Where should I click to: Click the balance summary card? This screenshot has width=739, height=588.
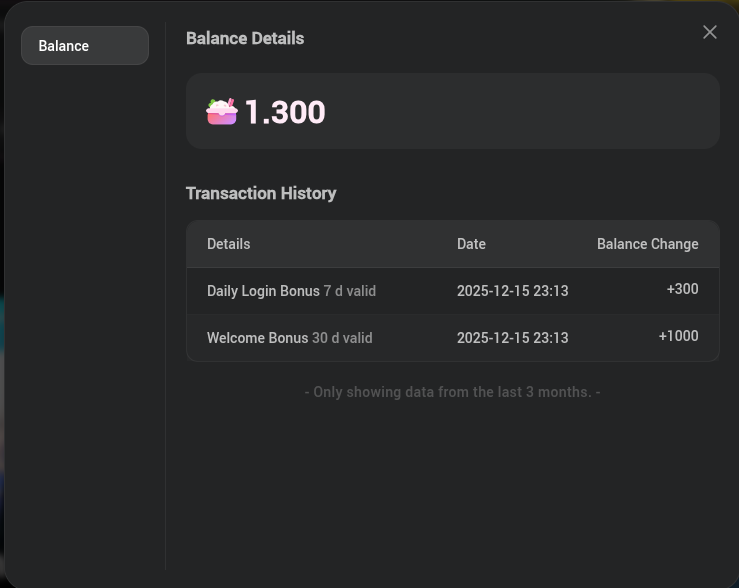point(453,111)
